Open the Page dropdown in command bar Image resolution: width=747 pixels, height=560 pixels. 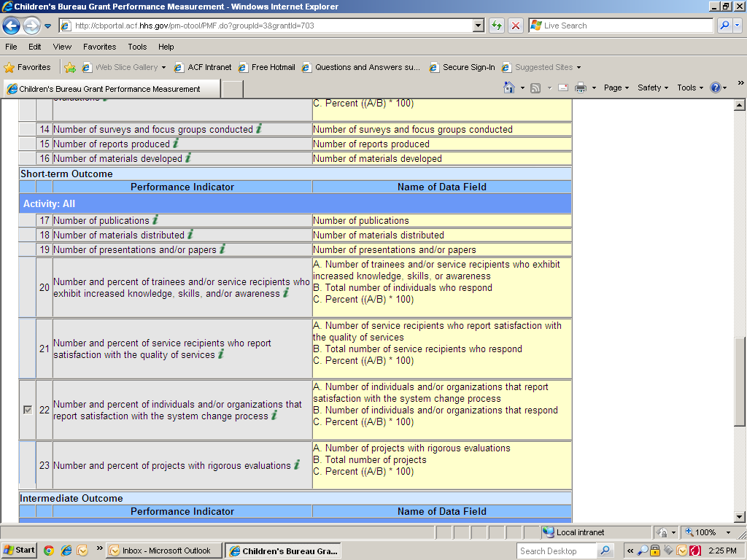click(616, 87)
